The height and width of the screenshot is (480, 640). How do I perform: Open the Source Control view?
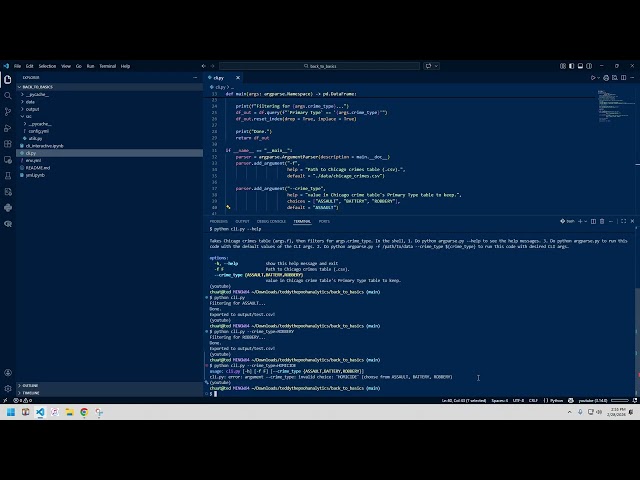(x=8, y=111)
